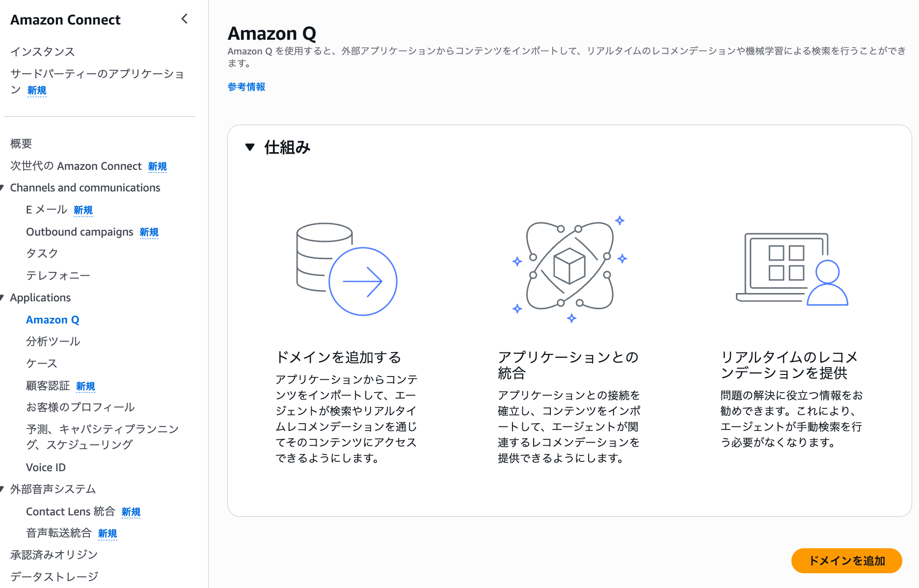Open 音声転送統合 page
The height and width of the screenshot is (588, 919).
59,533
